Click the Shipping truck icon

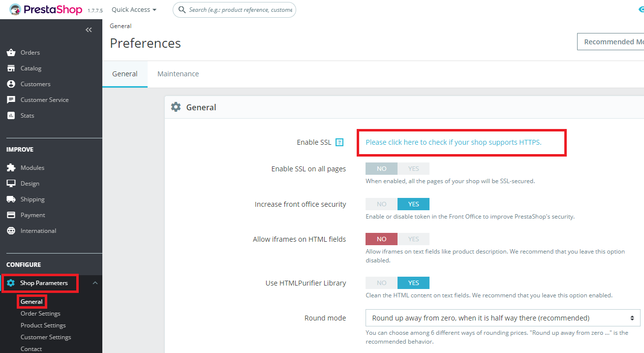click(11, 199)
